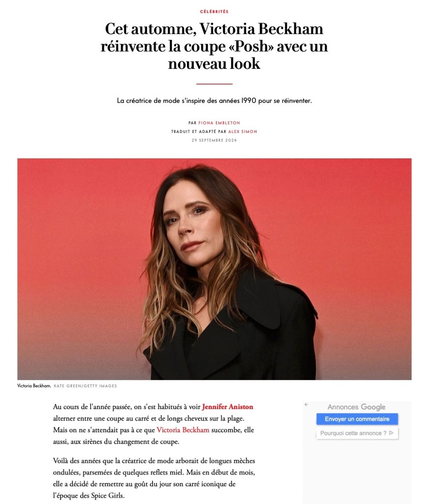Image resolution: width=429 pixels, height=504 pixels.
Task: Click the paragraph starting Voilà des années
Action: (x=154, y=478)
